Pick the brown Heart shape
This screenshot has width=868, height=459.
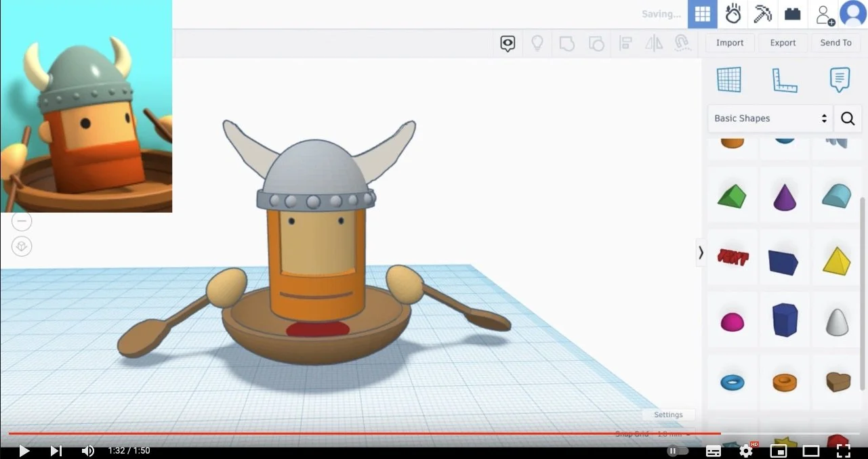(x=838, y=382)
